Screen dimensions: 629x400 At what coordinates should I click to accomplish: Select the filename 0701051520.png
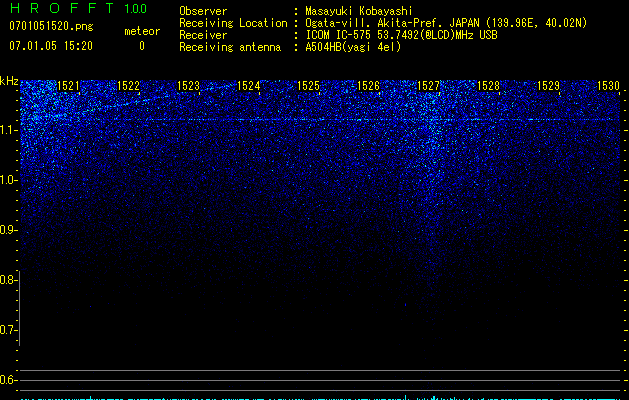(51, 27)
